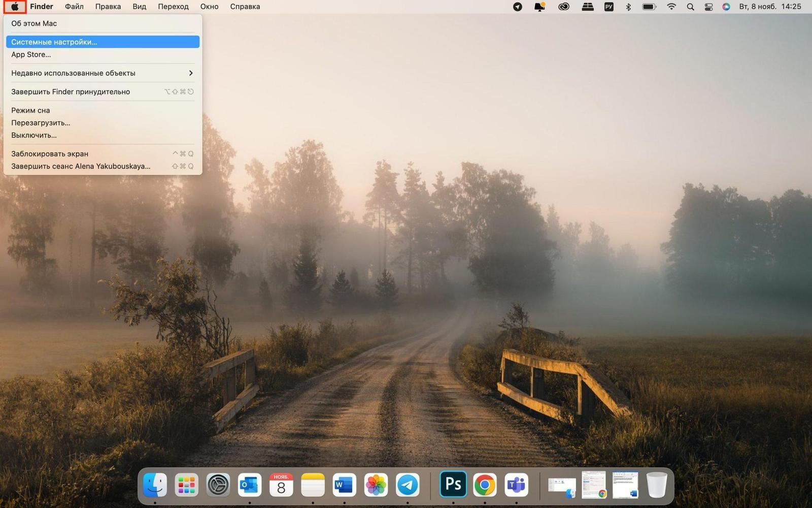This screenshot has height=508, width=812.
Task: Open the battery status dropdown
Action: (x=649, y=7)
